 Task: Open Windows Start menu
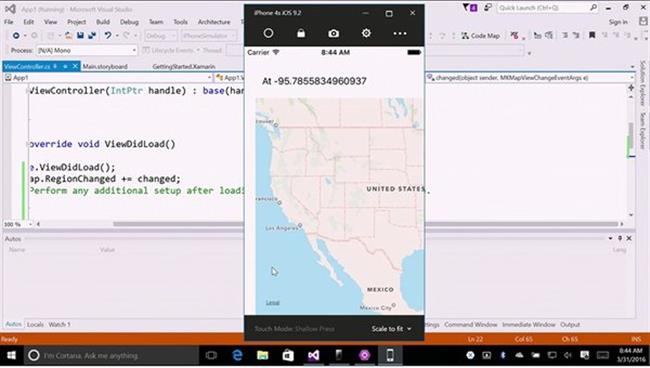12,355
